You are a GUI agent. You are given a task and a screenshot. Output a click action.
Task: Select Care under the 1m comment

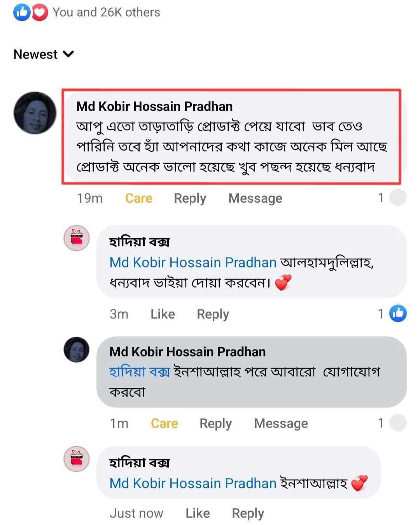click(x=164, y=423)
